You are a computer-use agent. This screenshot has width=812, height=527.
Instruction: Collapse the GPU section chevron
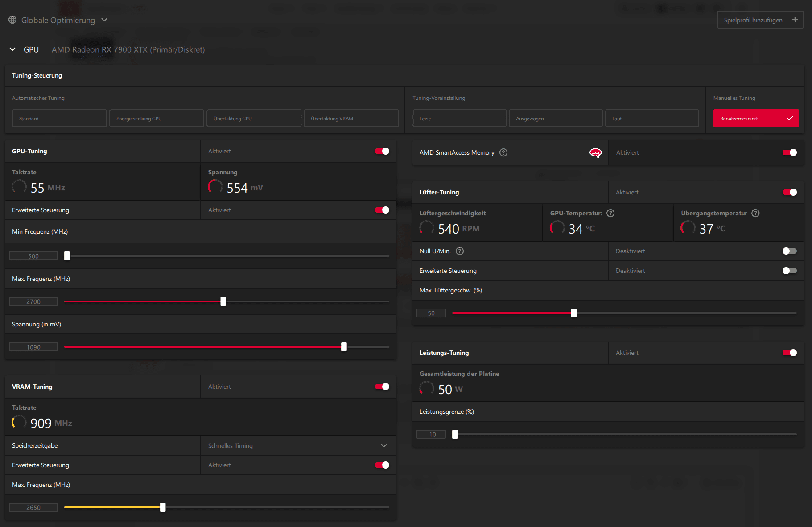point(12,49)
